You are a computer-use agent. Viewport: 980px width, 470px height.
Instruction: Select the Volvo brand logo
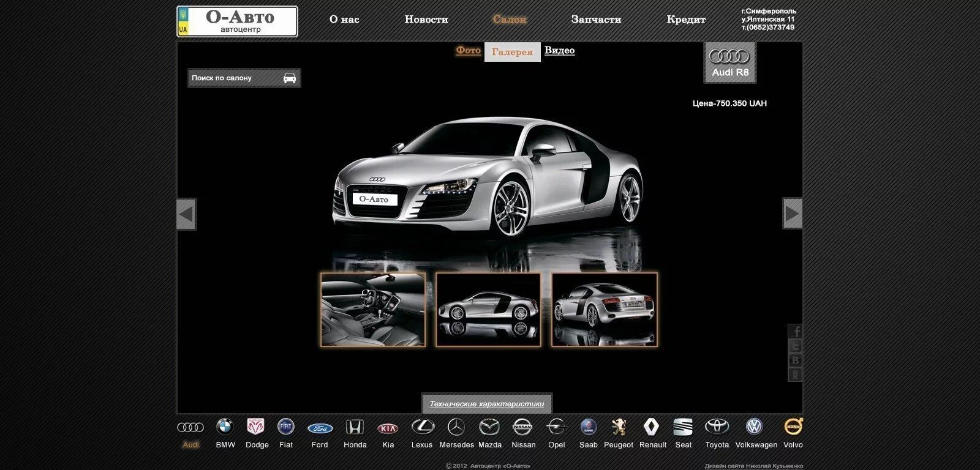tap(793, 426)
